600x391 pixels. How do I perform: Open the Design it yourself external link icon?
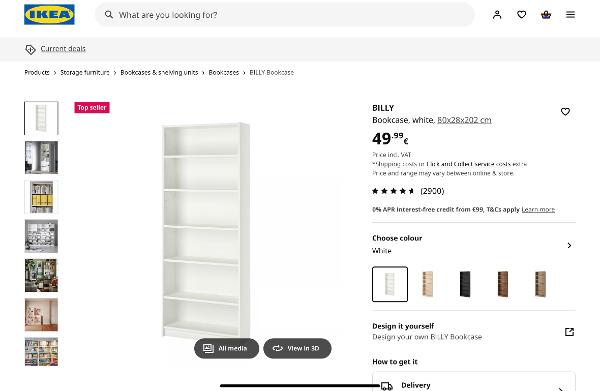tap(569, 332)
